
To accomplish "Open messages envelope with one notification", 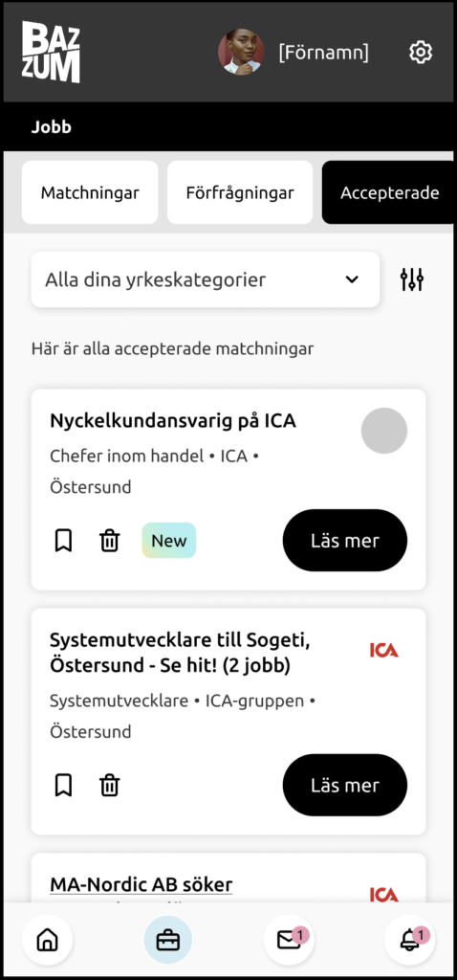I will click(289, 940).
